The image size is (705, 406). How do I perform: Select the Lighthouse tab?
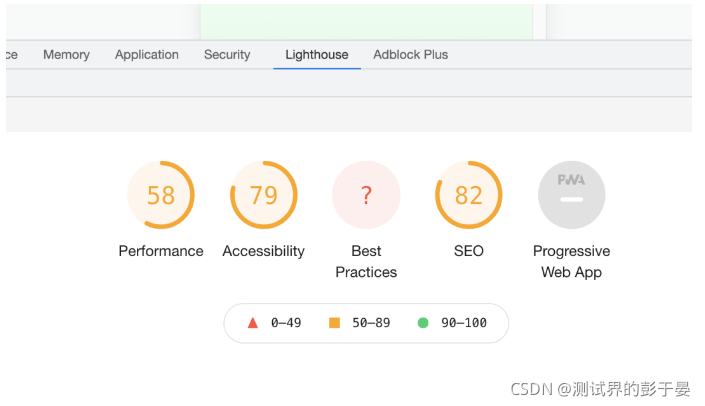tap(317, 55)
